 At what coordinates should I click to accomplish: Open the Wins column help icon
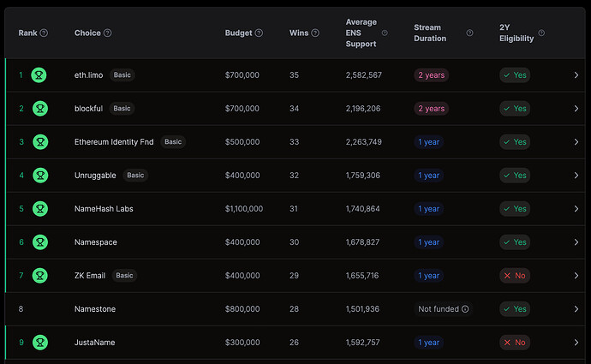(315, 33)
